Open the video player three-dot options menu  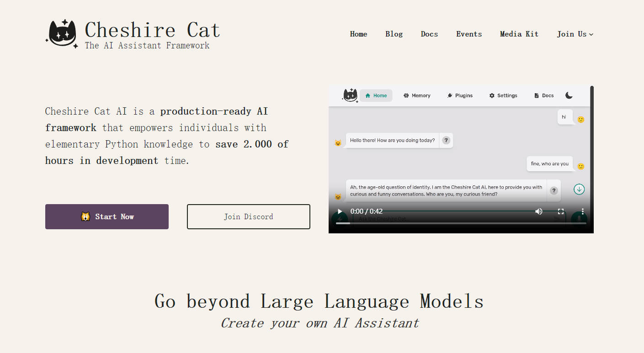pyautogui.click(x=582, y=211)
